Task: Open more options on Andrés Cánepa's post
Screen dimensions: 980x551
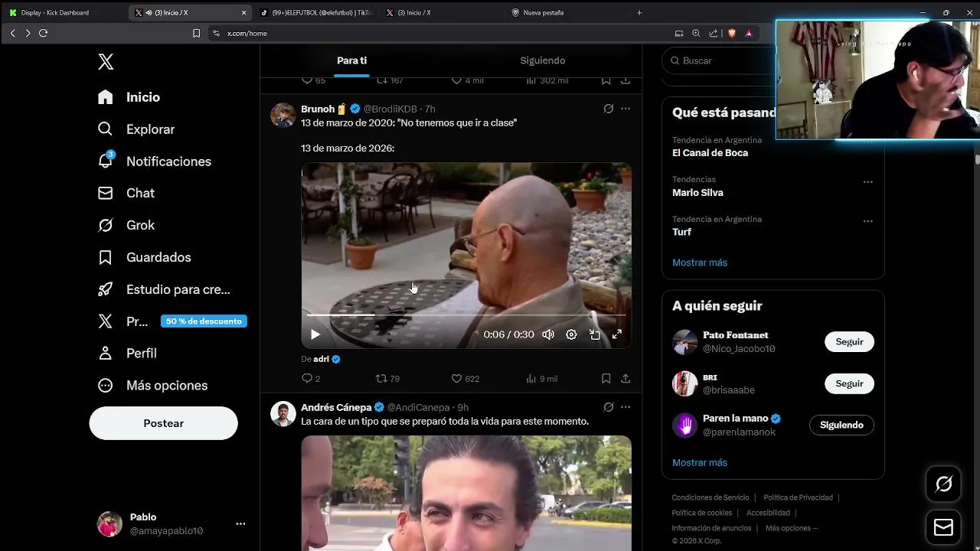Action: coord(626,407)
